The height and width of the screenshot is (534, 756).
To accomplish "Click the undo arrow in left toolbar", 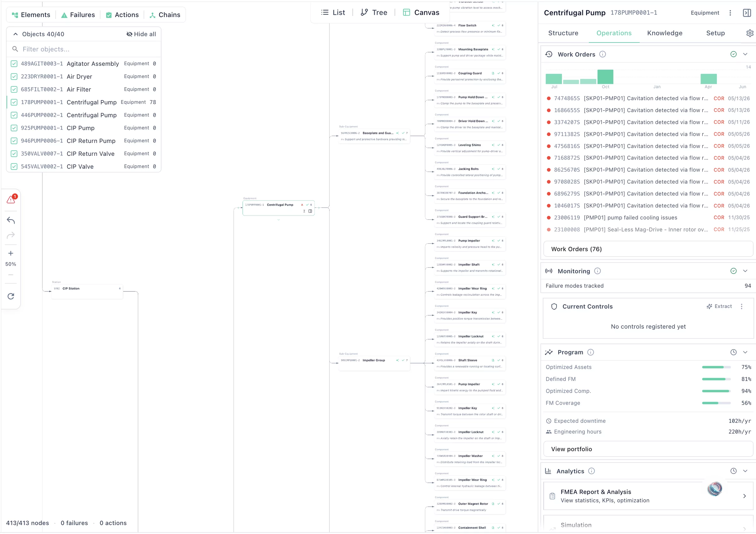I will 11,220.
